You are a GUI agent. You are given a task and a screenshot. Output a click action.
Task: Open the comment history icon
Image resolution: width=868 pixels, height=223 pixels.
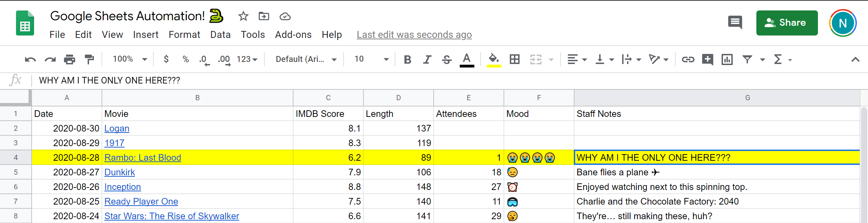(735, 23)
